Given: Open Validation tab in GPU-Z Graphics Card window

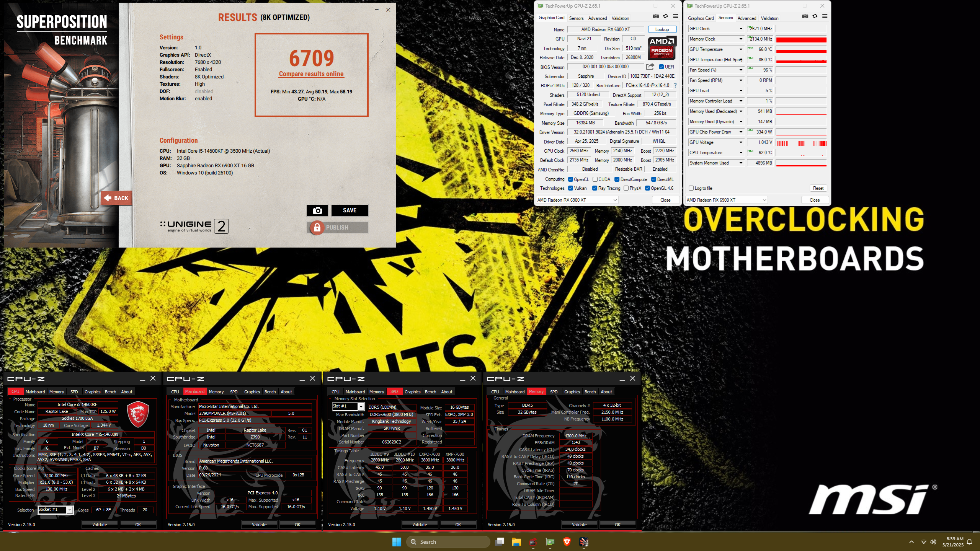Looking at the screenshot, I should 620,18.
